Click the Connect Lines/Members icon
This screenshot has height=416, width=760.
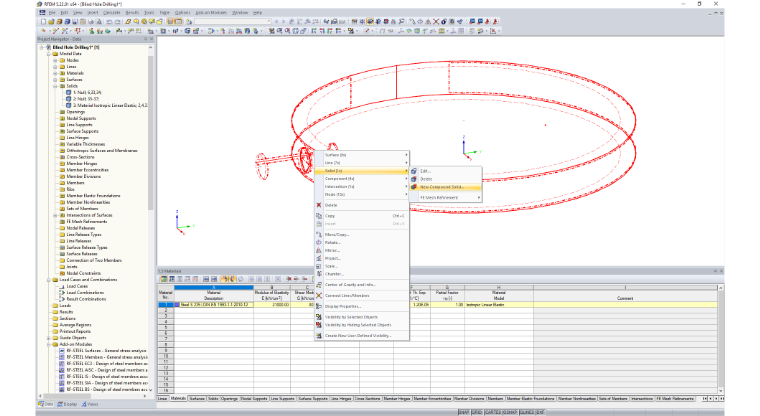(319, 295)
